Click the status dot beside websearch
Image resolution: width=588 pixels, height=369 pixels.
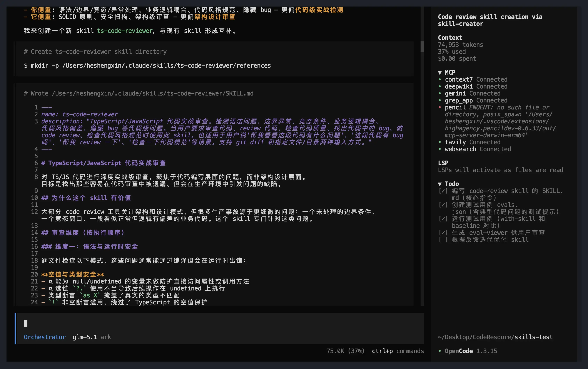pyautogui.click(x=440, y=149)
